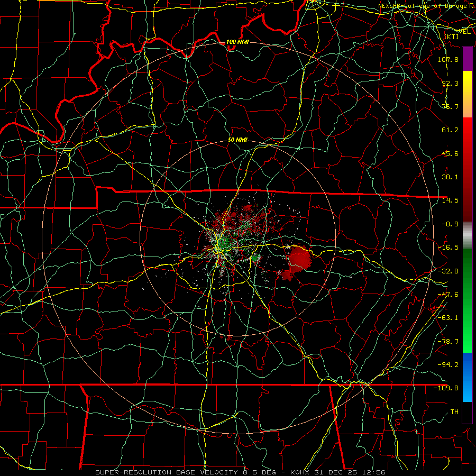The image size is (476, 476).
Task: Click the large red velocity blob east of radar
Action: click(299, 258)
